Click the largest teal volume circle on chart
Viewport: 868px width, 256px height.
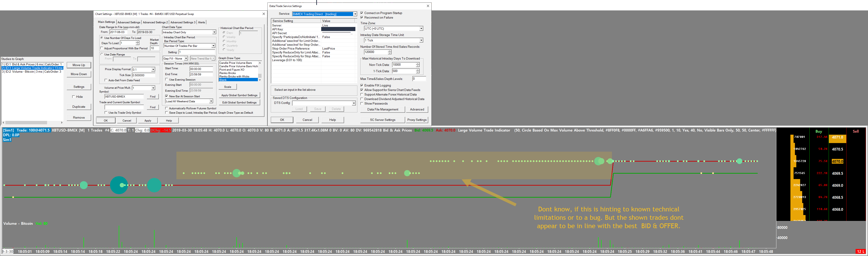[119, 185]
